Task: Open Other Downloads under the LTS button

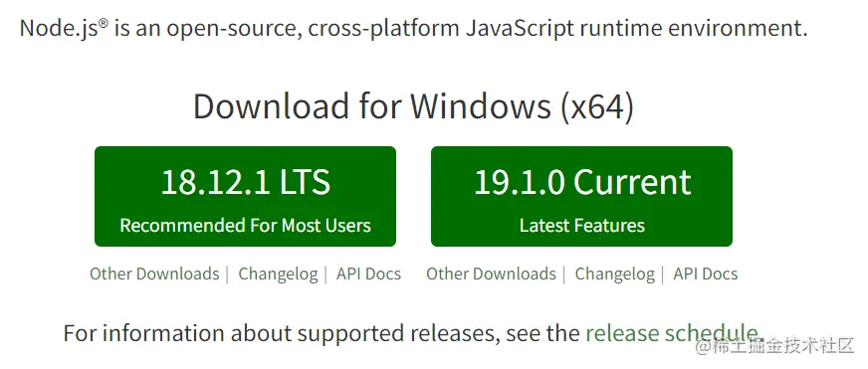Action: [154, 274]
